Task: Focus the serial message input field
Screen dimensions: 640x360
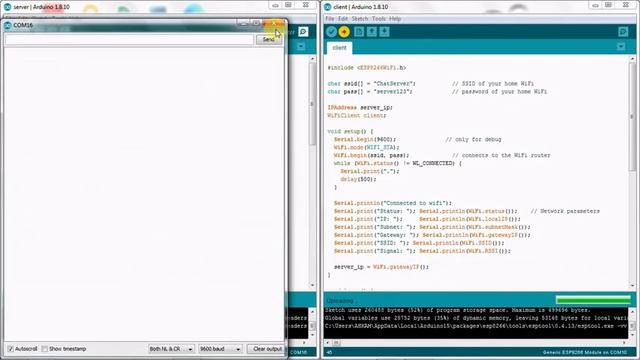Action: (129, 40)
